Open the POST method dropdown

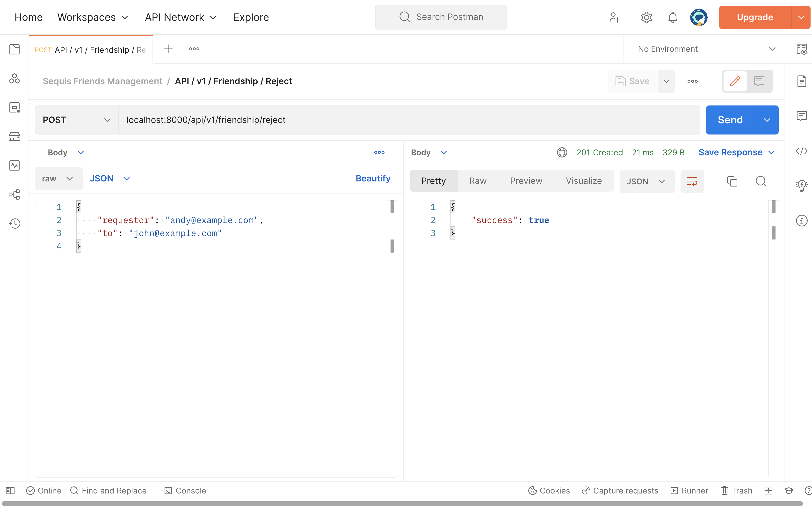pos(77,120)
